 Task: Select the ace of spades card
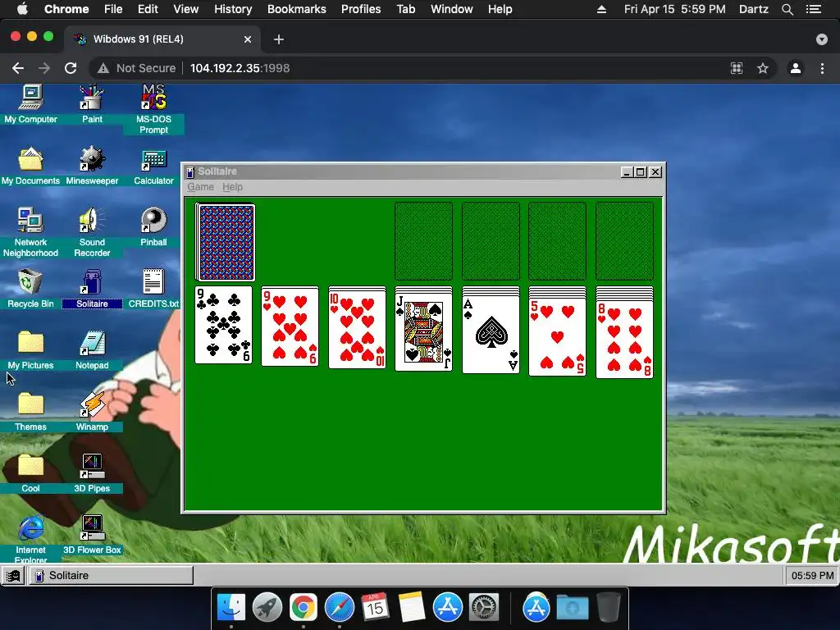pyautogui.click(x=491, y=336)
